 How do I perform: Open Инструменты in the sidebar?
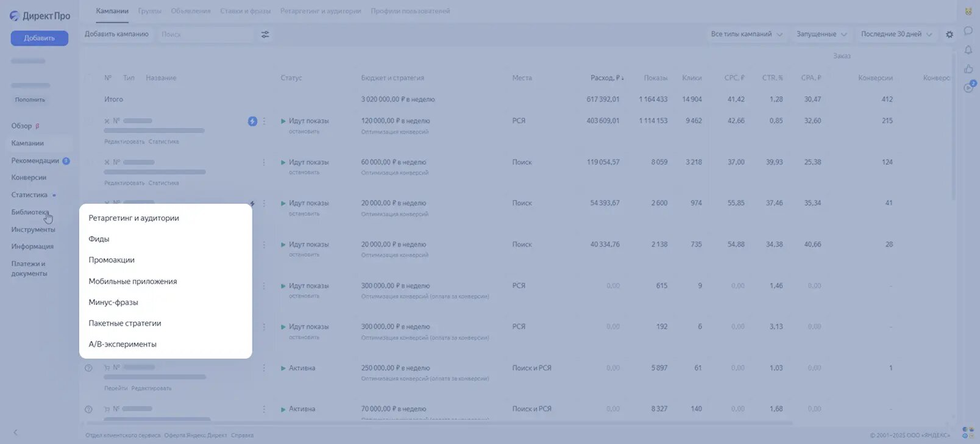tap(33, 230)
